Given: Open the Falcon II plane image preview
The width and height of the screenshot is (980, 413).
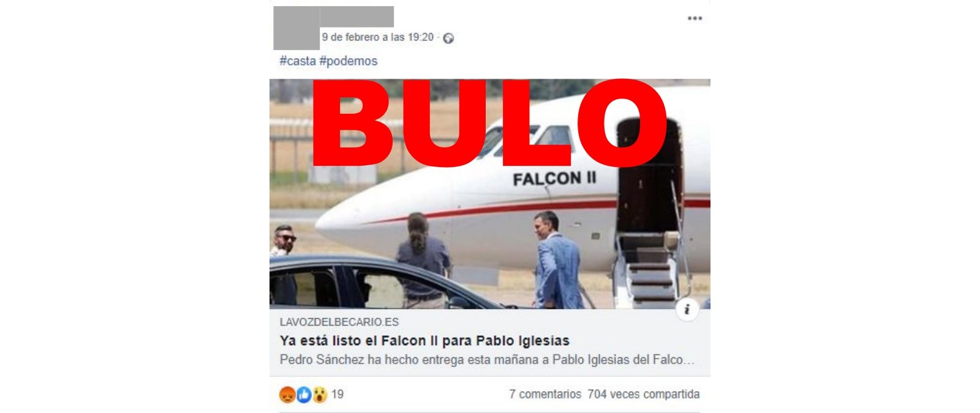Looking at the screenshot, I should (490, 194).
